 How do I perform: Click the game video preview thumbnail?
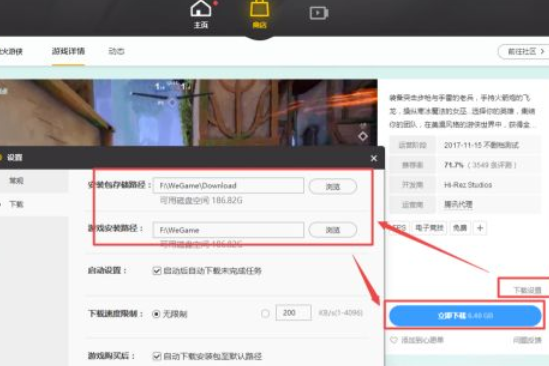point(188,112)
